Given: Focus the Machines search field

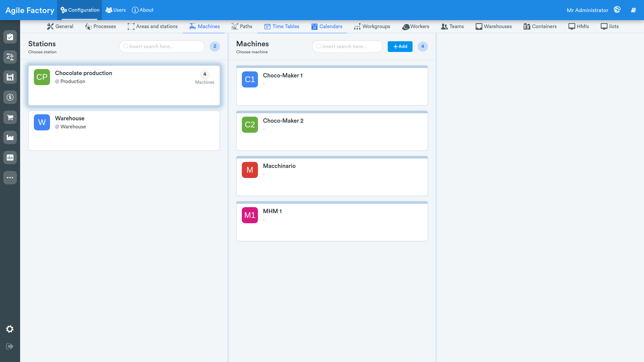Looking at the screenshot, I should click(347, 47).
